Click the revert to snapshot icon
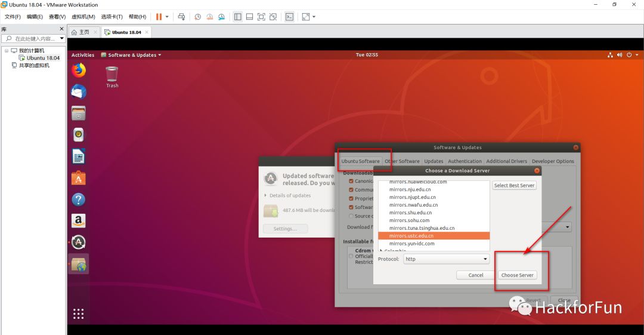 click(x=209, y=17)
